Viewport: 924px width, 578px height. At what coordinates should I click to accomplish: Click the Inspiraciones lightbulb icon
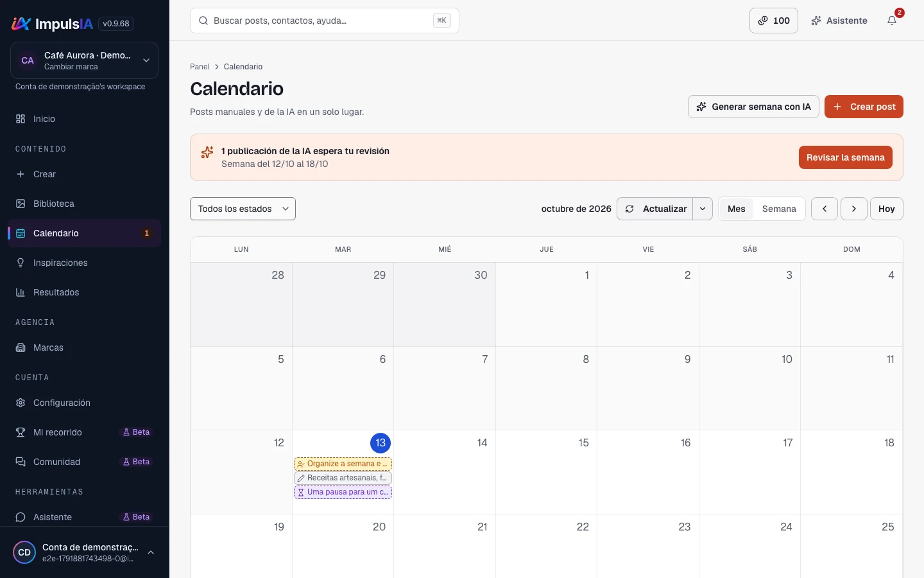21,263
